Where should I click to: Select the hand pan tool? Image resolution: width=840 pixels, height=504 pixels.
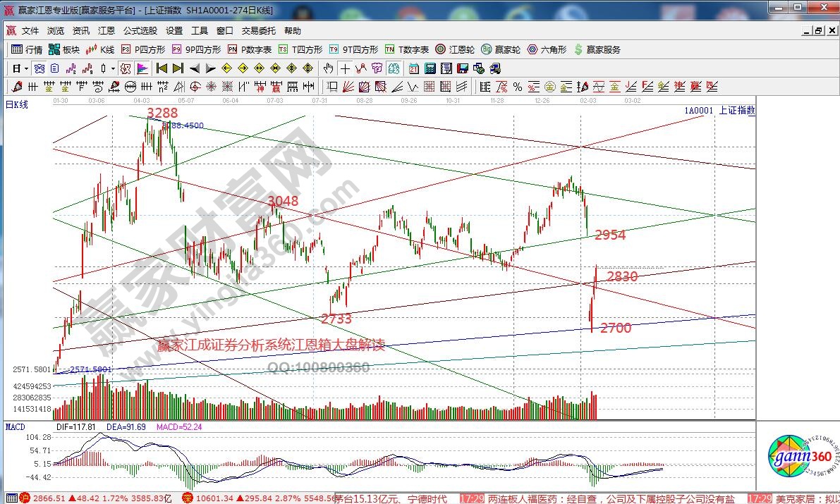tap(328, 68)
